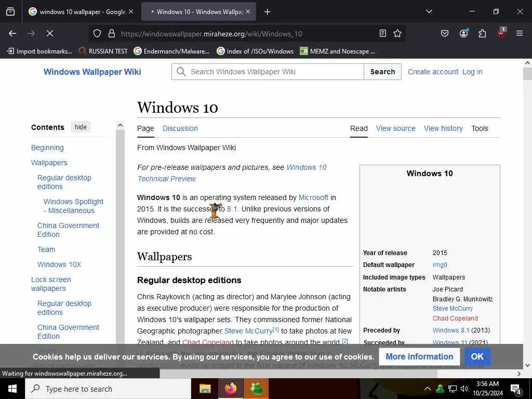This screenshot has height=399, width=532.
Task: Toggle reader view icon in address bar
Action: pyautogui.click(x=383, y=33)
